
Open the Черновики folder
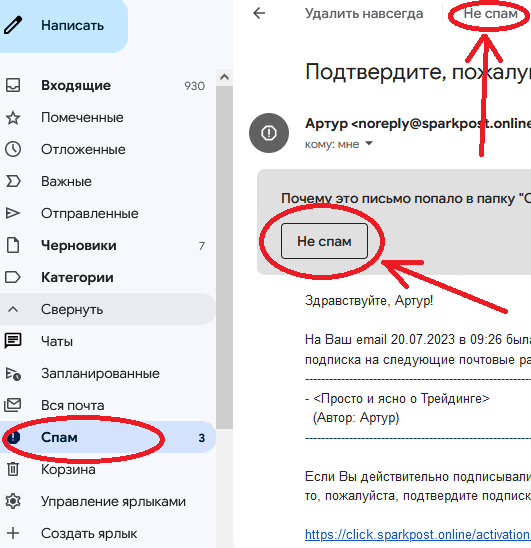(x=107, y=245)
